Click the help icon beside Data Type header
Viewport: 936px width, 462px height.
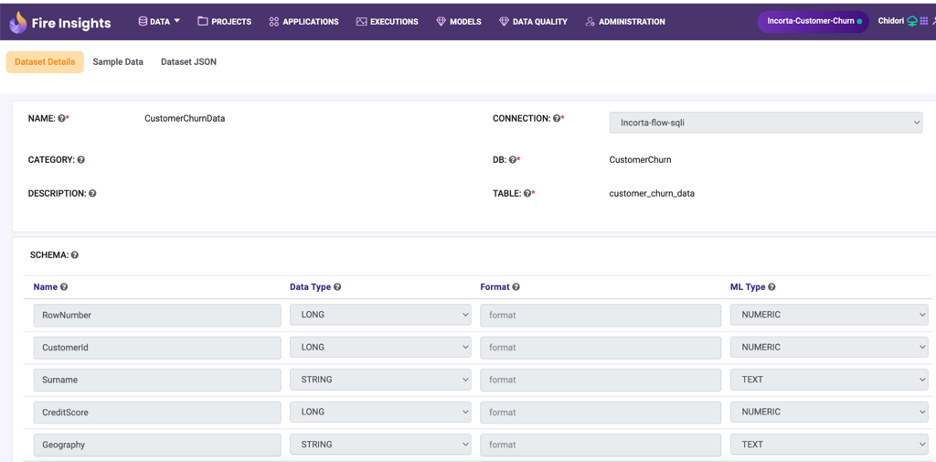pos(337,287)
